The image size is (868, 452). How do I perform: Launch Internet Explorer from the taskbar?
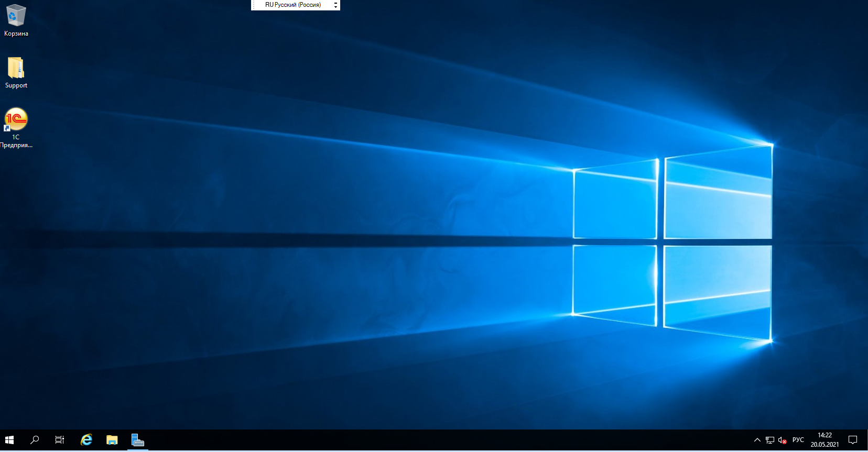(x=86, y=440)
